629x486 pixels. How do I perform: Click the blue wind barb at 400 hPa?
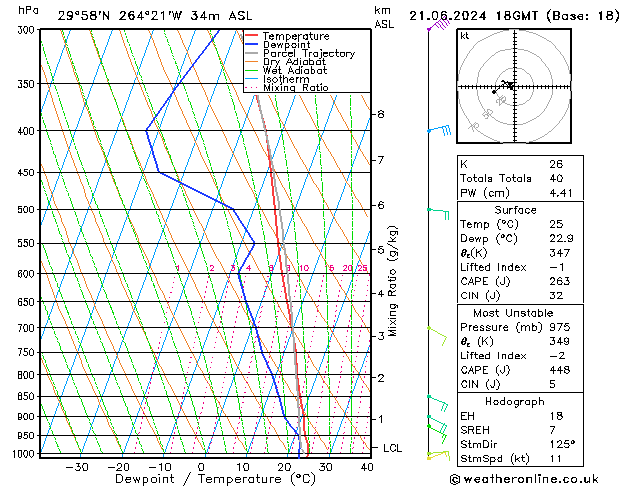(x=440, y=130)
